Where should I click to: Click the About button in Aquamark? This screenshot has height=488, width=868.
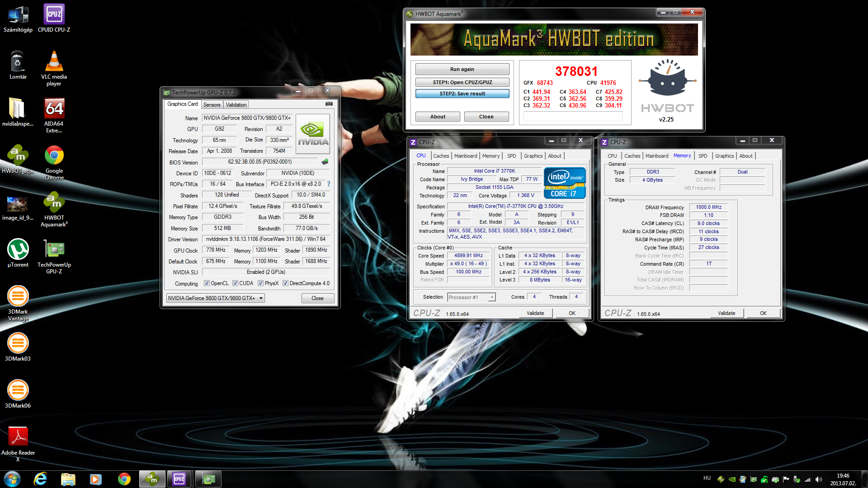point(438,117)
